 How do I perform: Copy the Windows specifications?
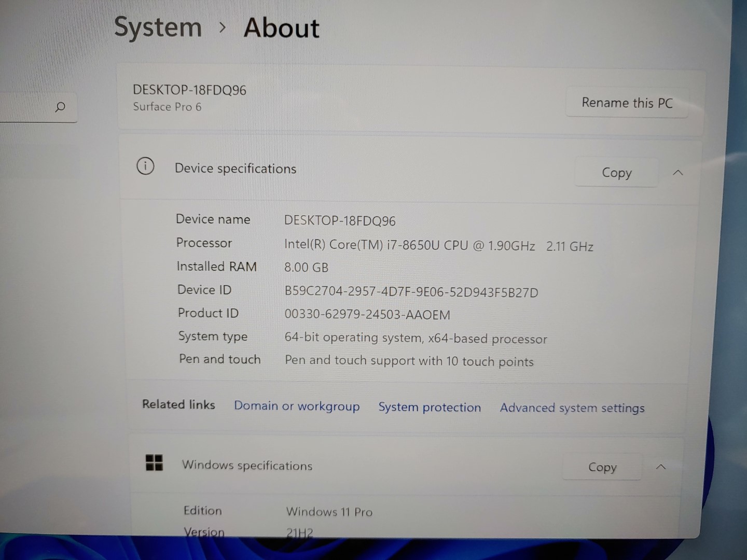602,467
